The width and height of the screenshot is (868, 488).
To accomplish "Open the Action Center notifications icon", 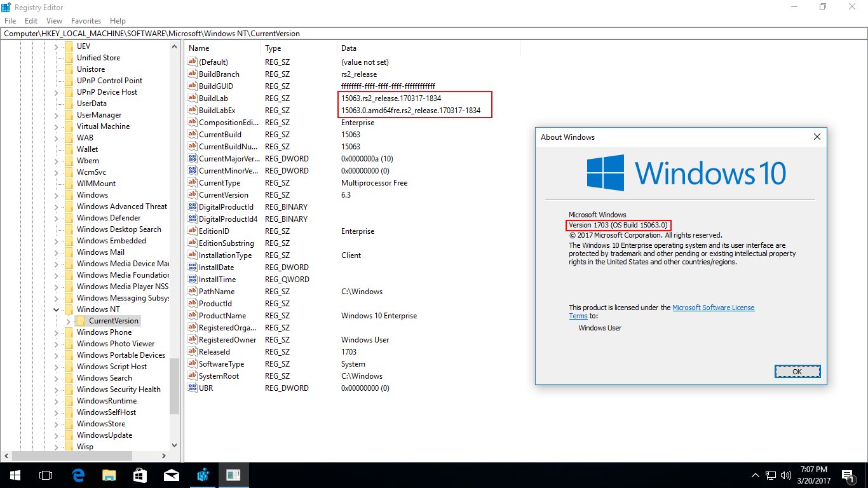I will pyautogui.click(x=848, y=475).
